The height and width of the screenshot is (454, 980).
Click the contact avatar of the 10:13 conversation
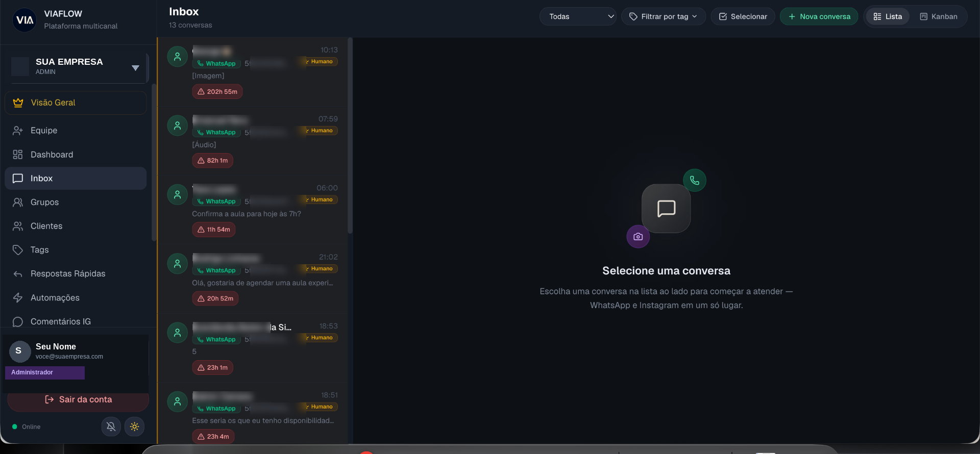[x=178, y=57]
